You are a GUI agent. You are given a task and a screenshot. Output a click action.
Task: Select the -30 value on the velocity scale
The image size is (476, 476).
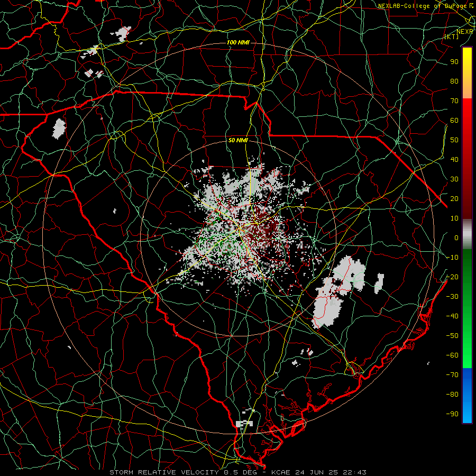click(x=452, y=297)
